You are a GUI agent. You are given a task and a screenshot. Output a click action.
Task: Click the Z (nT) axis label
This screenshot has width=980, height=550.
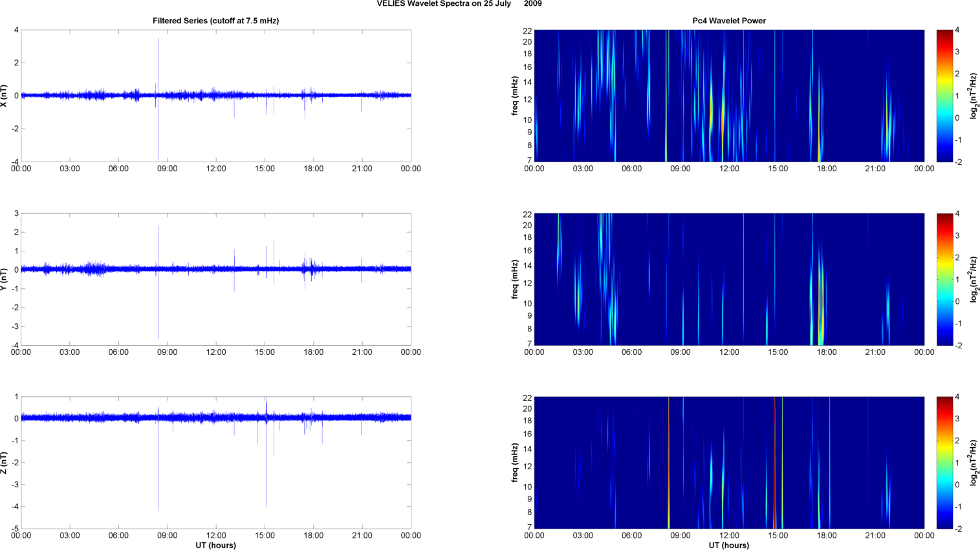tap(5, 463)
